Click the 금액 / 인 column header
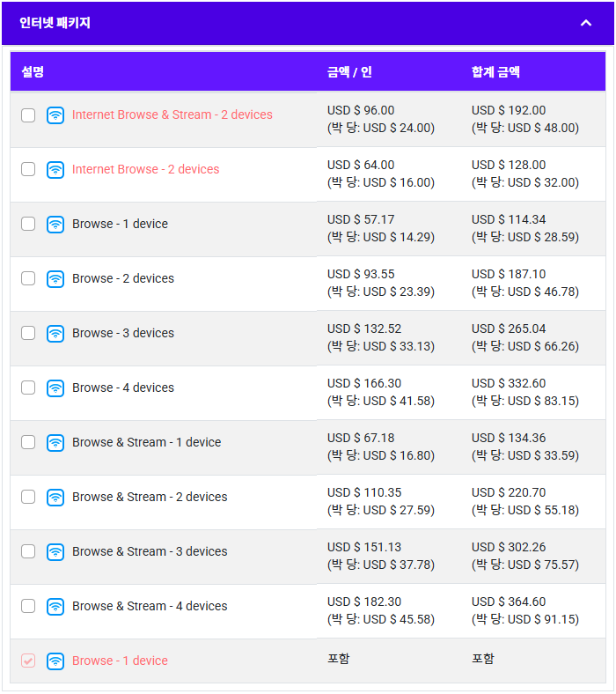Screen dimensions: 616x694 pos(349,72)
